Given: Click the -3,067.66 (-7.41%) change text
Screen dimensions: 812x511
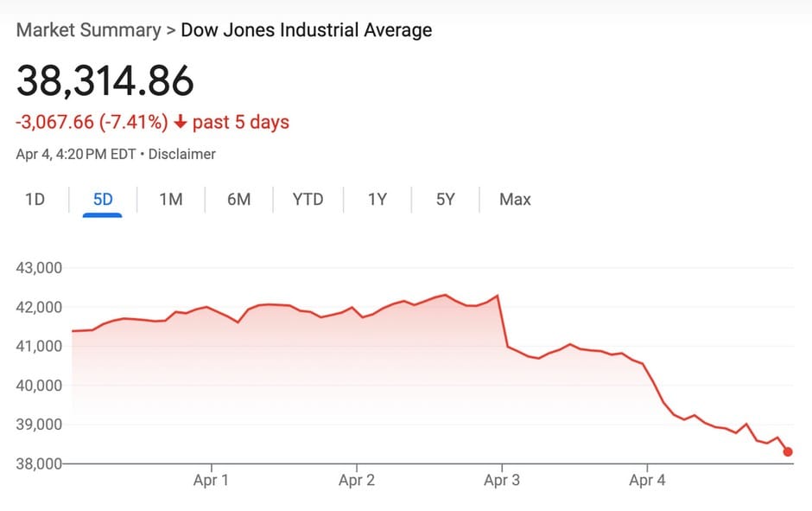Looking at the screenshot, I should coord(92,123).
